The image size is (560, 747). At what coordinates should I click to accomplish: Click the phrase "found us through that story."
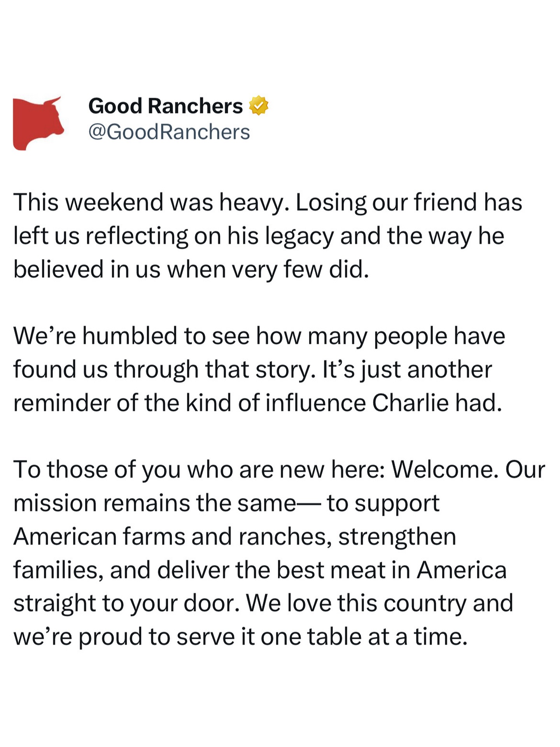coord(164,369)
